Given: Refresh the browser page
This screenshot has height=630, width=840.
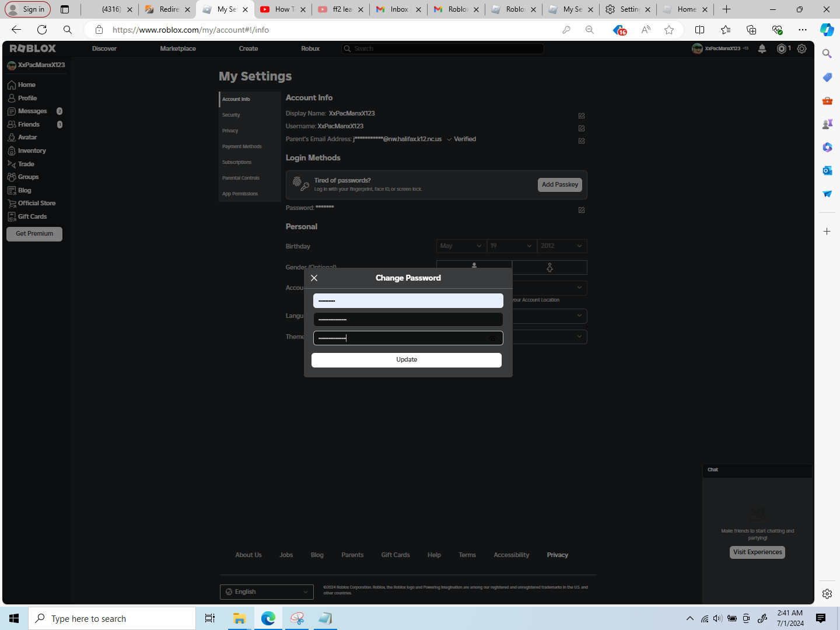Looking at the screenshot, I should click(42, 30).
